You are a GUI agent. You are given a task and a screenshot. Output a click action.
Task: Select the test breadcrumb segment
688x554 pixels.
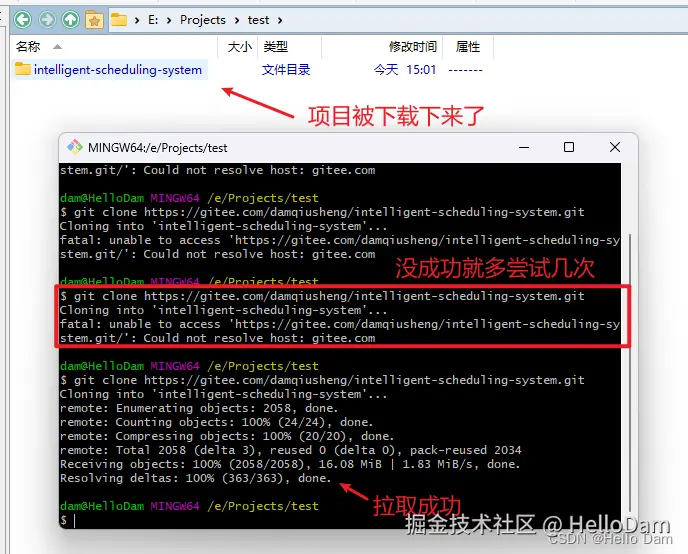click(x=258, y=20)
